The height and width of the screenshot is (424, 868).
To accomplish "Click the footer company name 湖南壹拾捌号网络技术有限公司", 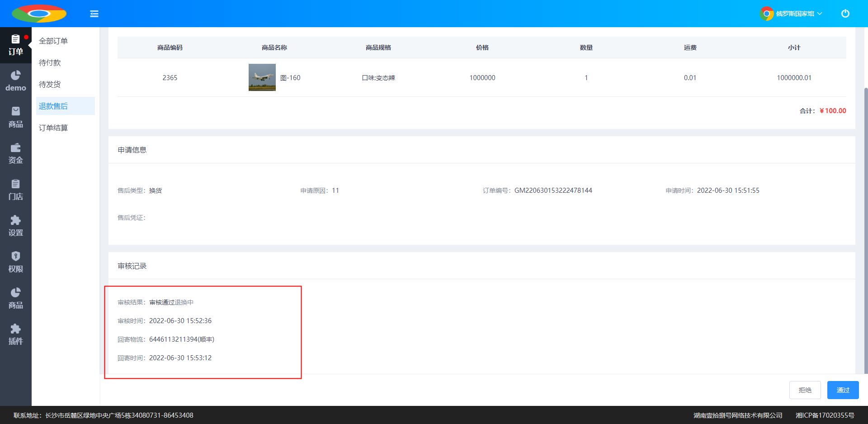I will pyautogui.click(x=738, y=415).
